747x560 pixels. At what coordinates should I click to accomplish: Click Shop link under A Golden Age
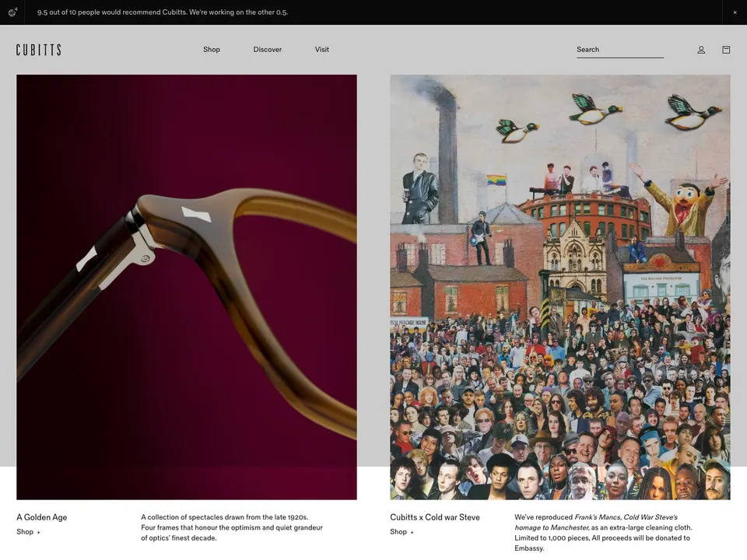pos(28,532)
